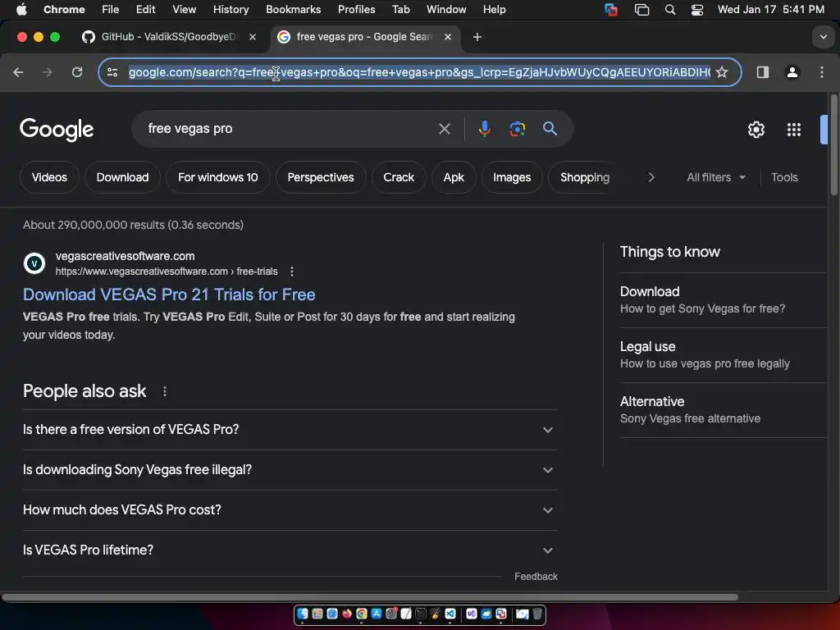Select the Perspectives filter chip
840x630 pixels.
321,177
